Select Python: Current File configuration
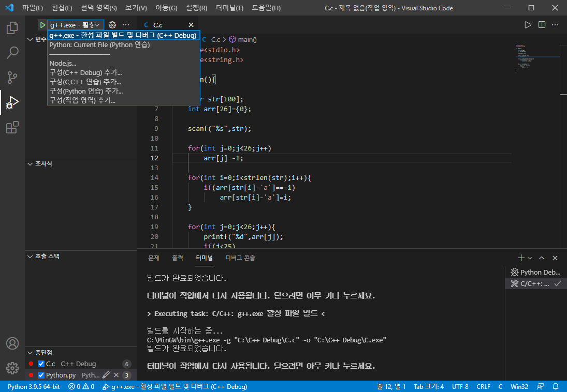Screen dimensions: 567x392 (x=123, y=45)
